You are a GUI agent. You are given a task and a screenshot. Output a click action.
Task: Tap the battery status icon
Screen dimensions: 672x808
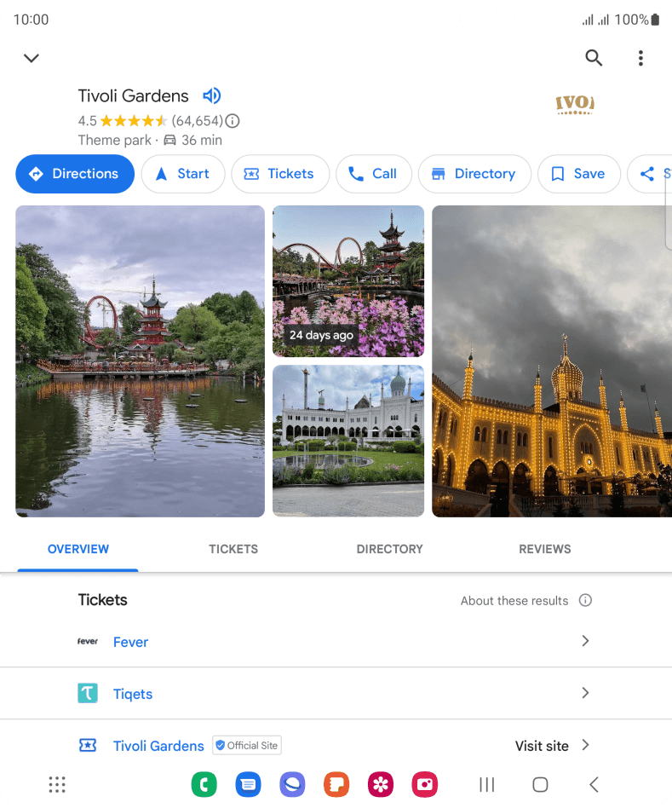[656, 20]
